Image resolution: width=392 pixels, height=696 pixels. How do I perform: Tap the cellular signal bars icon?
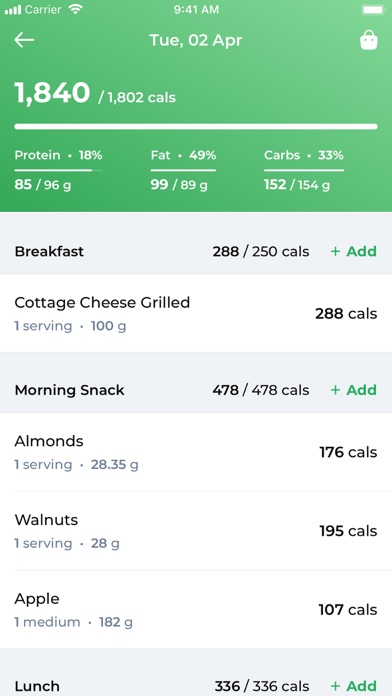[13, 10]
